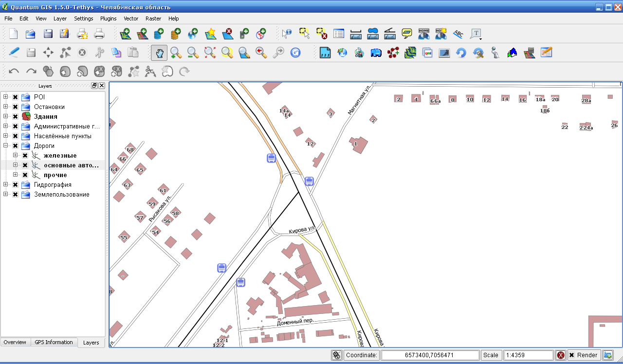Close the Layers panel
This screenshot has height=364, width=623.
point(102,86)
